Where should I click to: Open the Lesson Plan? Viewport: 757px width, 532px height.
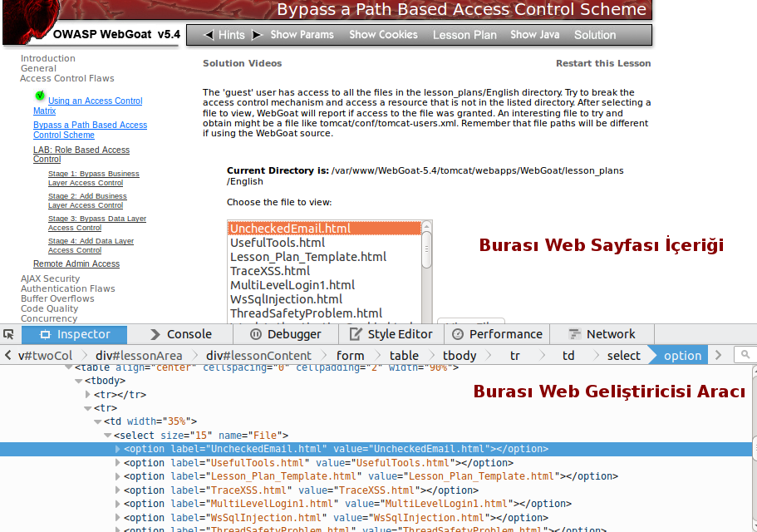coord(465,35)
